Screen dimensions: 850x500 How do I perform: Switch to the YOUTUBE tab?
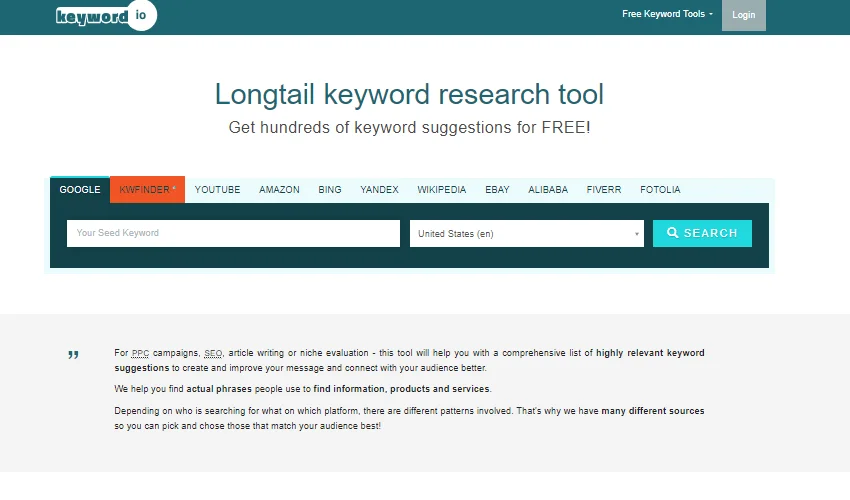click(217, 190)
